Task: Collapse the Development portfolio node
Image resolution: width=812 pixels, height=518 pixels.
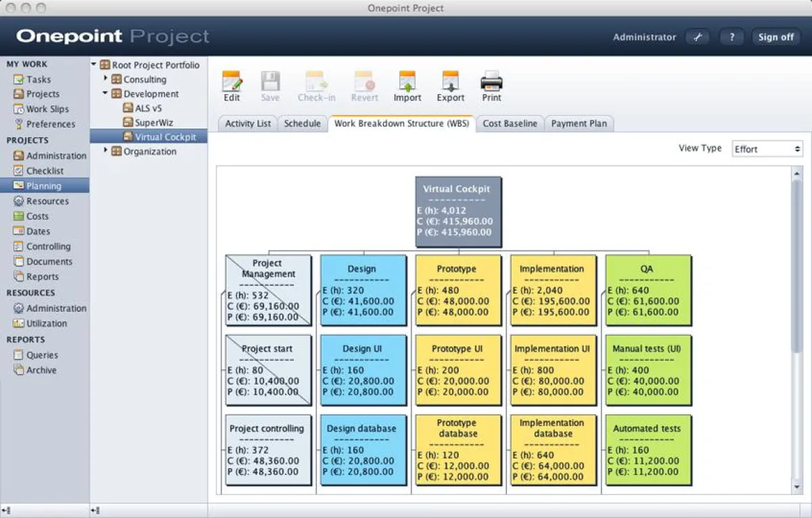Action: [x=105, y=93]
